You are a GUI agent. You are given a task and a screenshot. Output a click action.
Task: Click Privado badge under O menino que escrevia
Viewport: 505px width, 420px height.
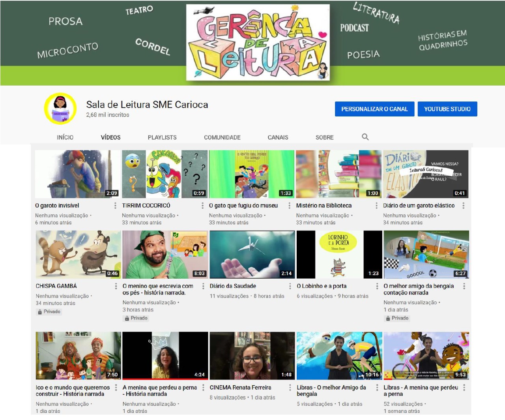point(136,318)
